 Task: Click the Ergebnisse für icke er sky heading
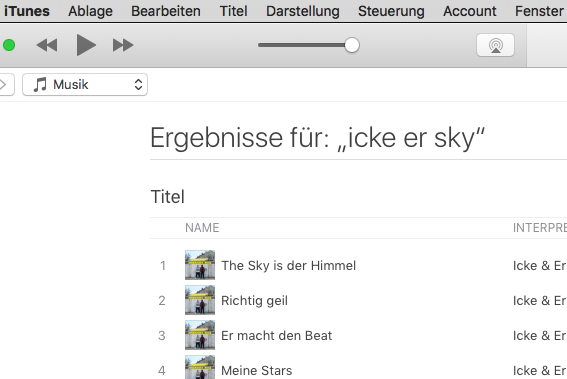[x=317, y=138]
